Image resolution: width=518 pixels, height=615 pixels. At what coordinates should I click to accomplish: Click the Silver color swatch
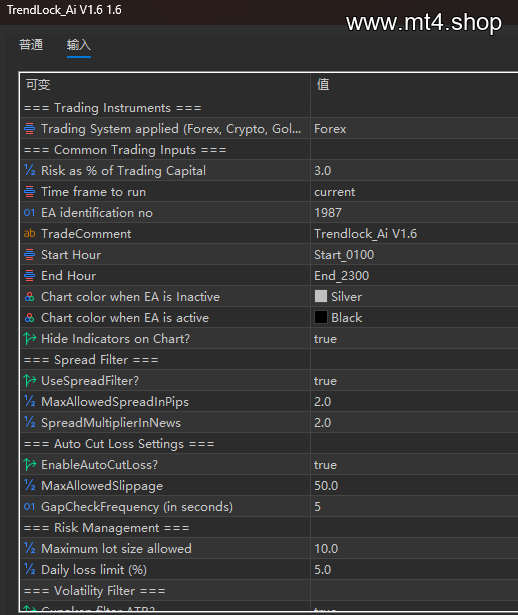coord(321,296)
